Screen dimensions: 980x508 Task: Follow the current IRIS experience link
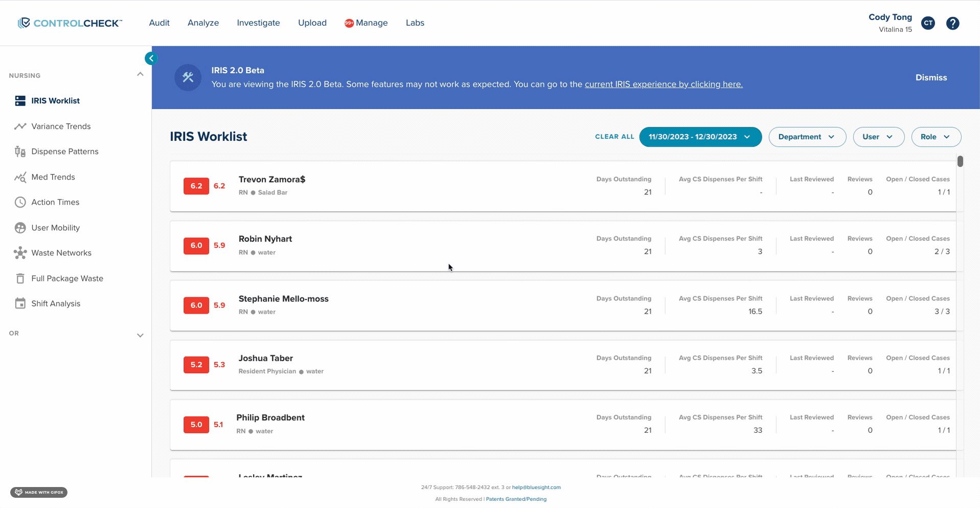point(664,84)
